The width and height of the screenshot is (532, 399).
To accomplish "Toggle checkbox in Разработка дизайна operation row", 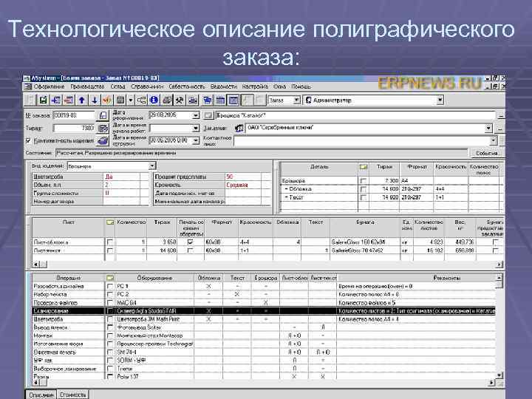I will [x=110, y=286].
